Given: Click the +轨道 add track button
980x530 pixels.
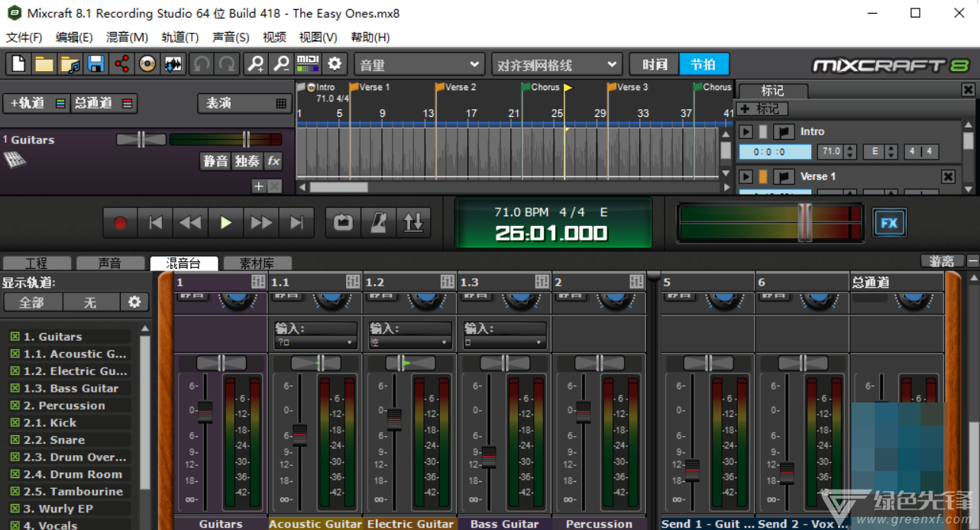Looking at the screenshot, I should click(36, 103).
